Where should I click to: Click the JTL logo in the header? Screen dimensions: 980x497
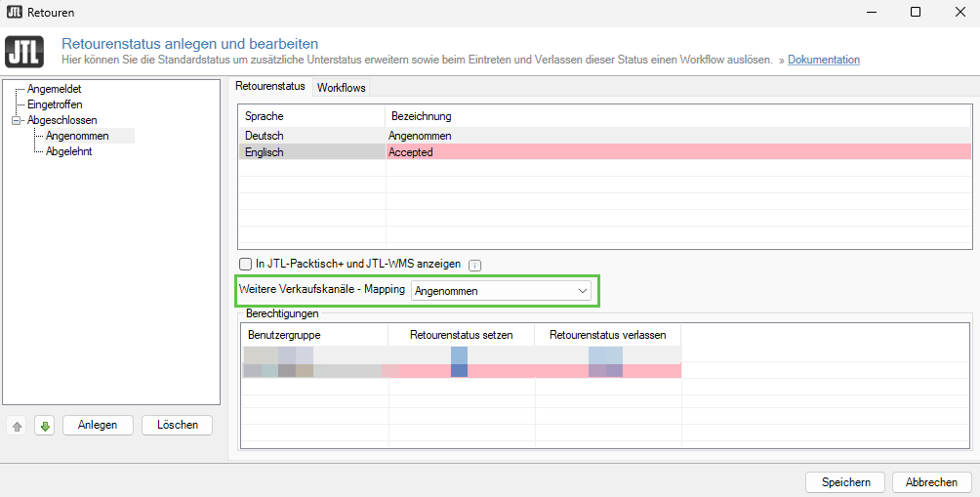(24, 52)
